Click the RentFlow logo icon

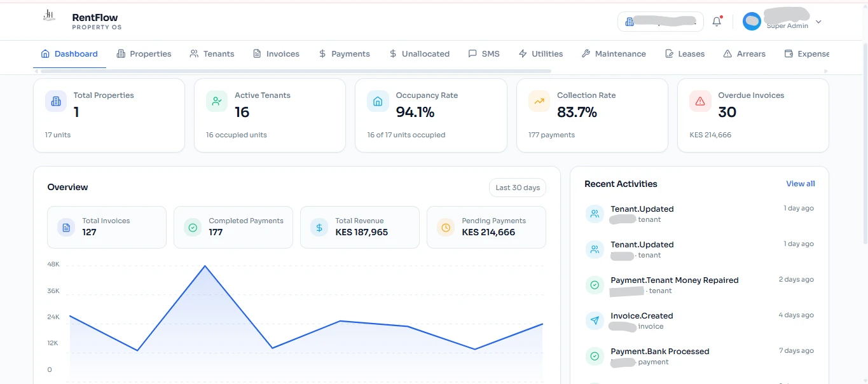(49, 15)
